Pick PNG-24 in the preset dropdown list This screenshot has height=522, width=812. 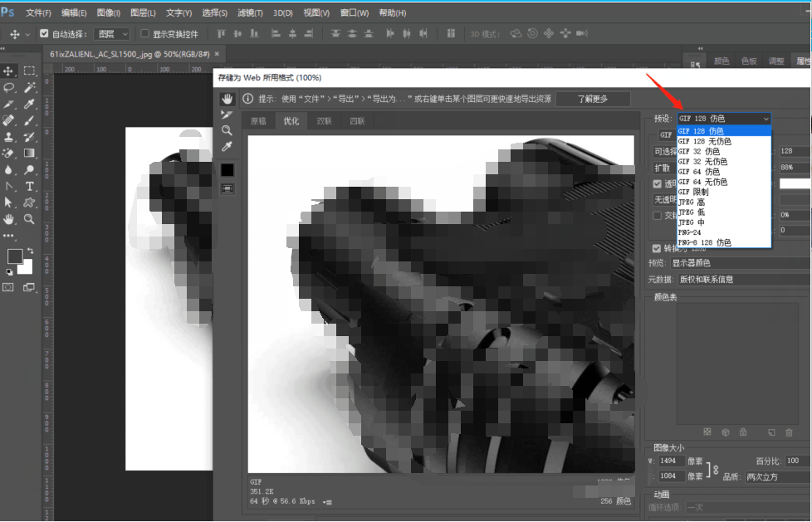pos(690,232)
